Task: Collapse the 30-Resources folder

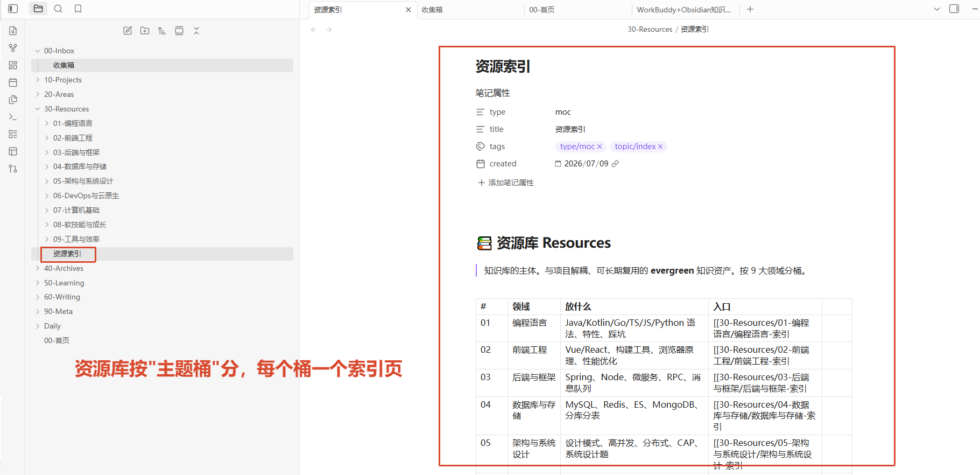Action: (38, 109)
